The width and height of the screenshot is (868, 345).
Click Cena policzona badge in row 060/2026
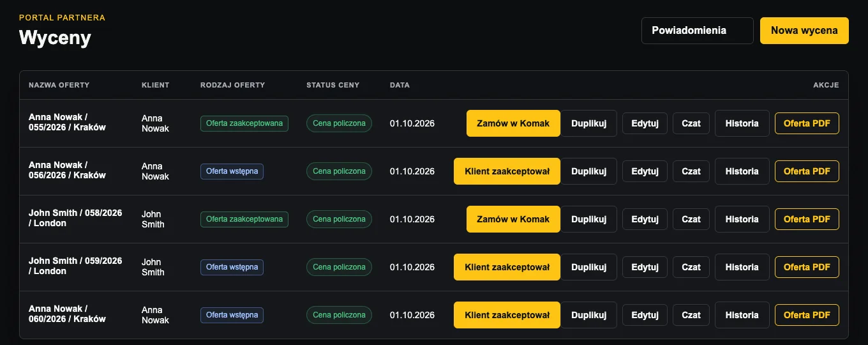(339, 315)
